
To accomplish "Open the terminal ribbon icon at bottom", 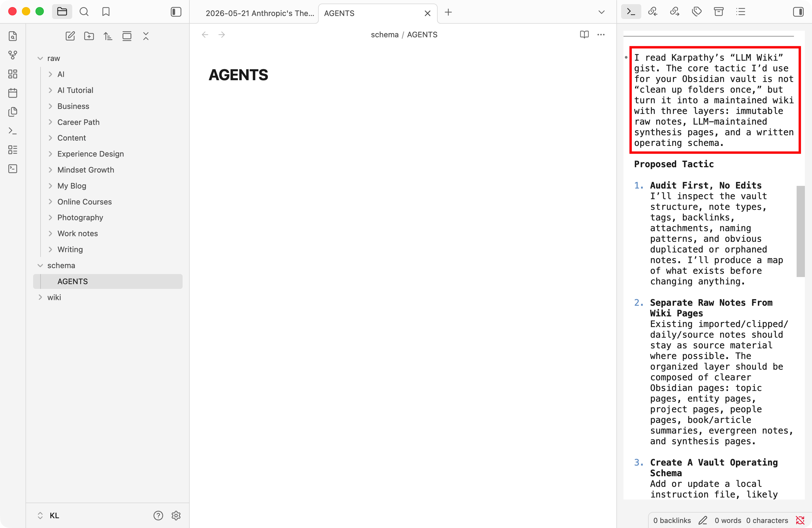I will coord(13,169).
